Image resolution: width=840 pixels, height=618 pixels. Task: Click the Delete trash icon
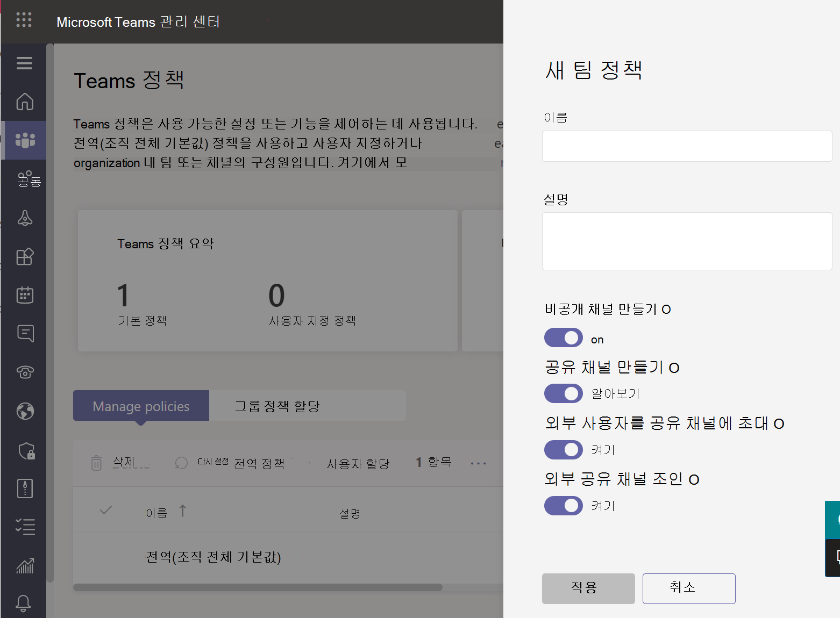(x=96, y=463)
